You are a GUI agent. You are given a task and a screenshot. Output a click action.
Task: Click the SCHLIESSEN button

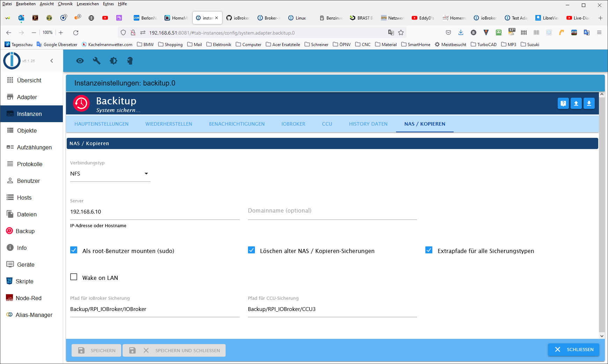[x=573, y=349]
